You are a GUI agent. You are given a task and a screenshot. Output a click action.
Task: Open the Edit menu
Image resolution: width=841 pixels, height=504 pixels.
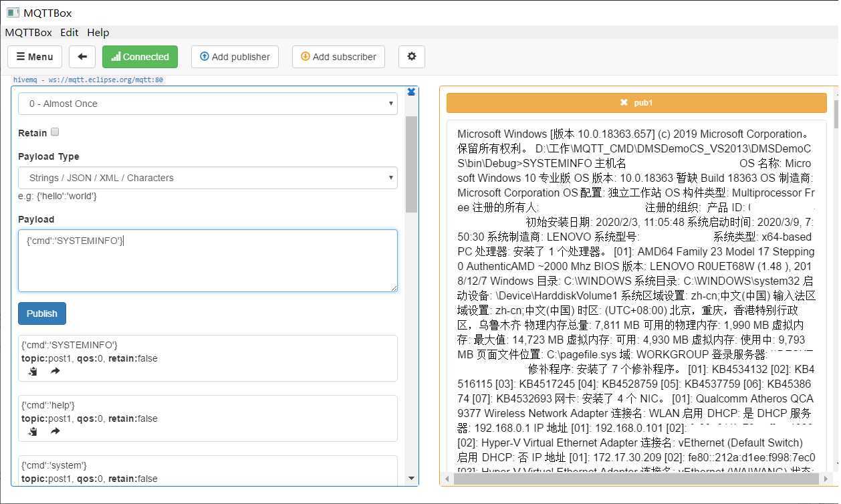click(x=70, y=32)
